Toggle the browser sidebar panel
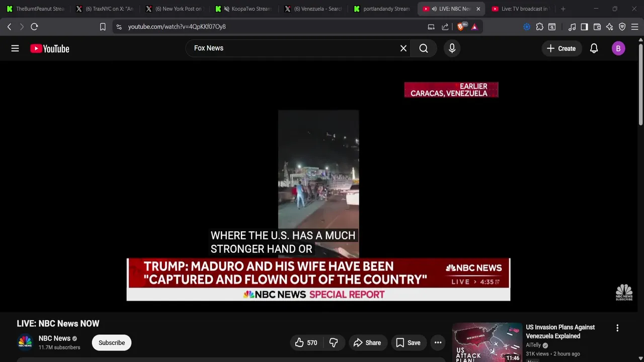The width and height of the screenshot is (644, 362). (584, 27)
